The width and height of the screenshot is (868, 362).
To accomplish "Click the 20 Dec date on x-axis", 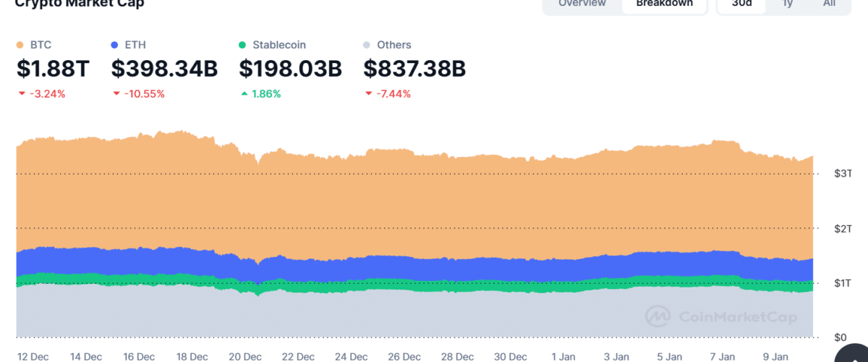I will tap(245, 356).
